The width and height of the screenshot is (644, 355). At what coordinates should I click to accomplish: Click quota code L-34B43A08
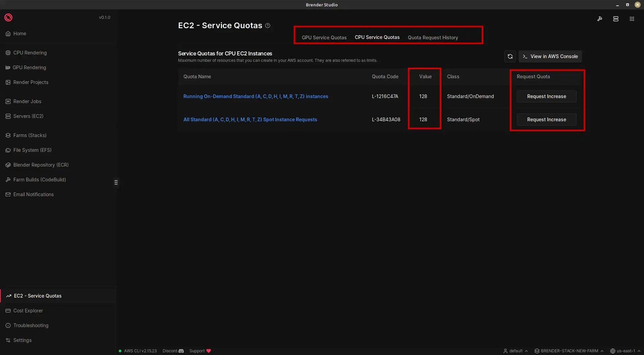pos(386,120)
